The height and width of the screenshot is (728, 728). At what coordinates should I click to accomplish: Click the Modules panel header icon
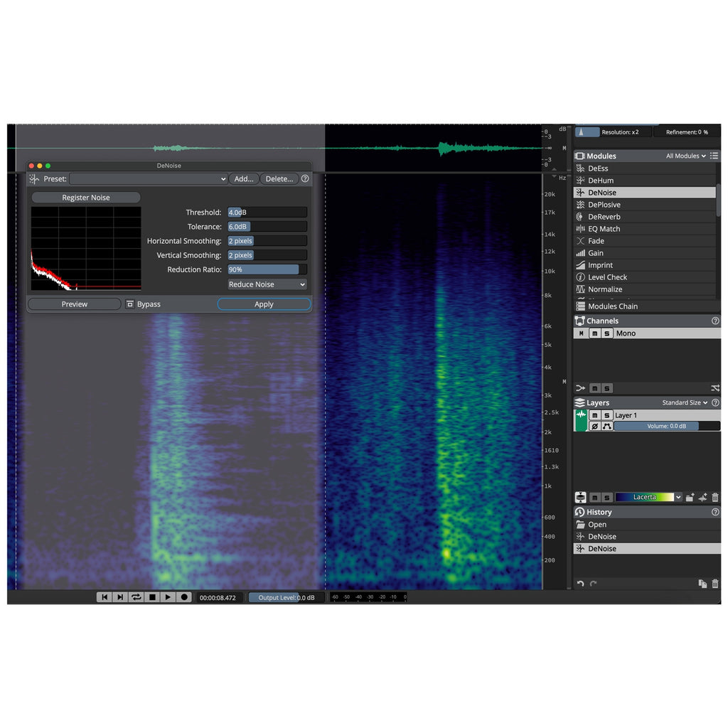click(580, 156)
